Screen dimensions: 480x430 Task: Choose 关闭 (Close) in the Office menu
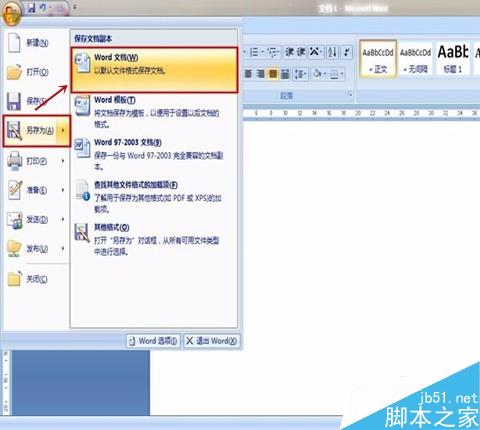tap(36, 279)
